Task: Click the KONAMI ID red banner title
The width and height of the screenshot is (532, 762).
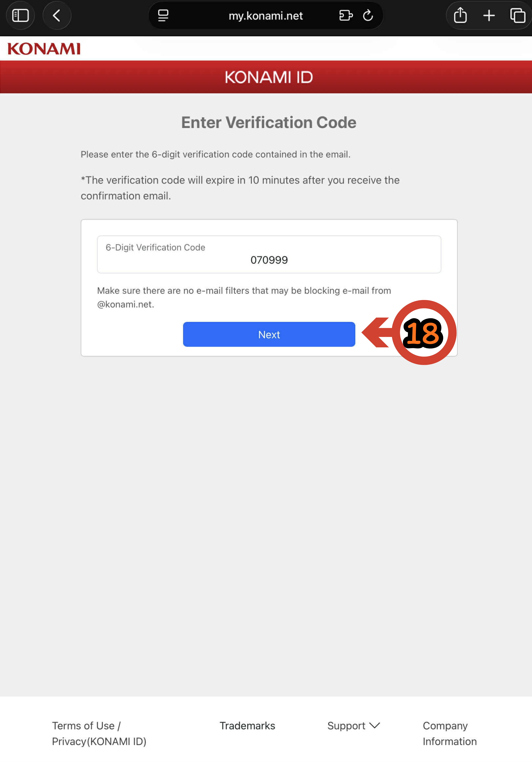Action: (269, 77)
